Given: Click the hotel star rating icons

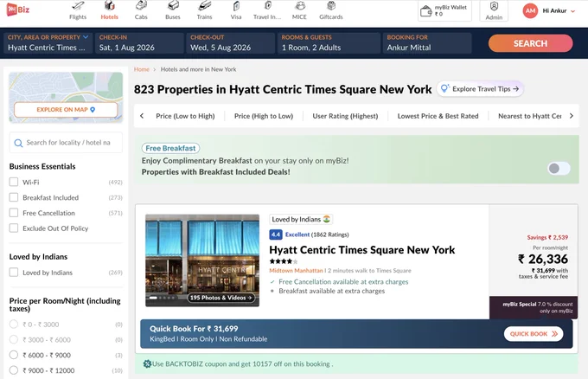Looking at the screenshot, I should coord(284,261).
